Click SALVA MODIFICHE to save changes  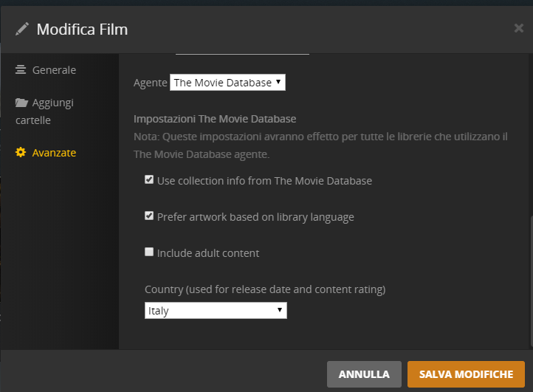click(x=465, y=374)
